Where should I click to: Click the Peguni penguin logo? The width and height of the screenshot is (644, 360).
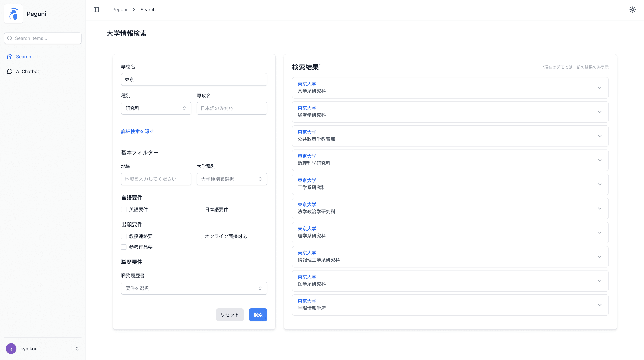13,13
